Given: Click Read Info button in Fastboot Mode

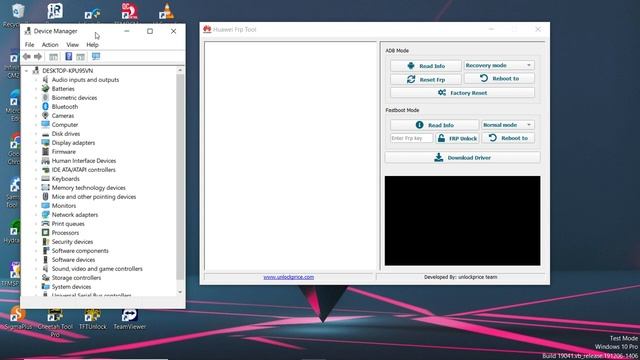Looking at the screenshot, I should 434,125.
